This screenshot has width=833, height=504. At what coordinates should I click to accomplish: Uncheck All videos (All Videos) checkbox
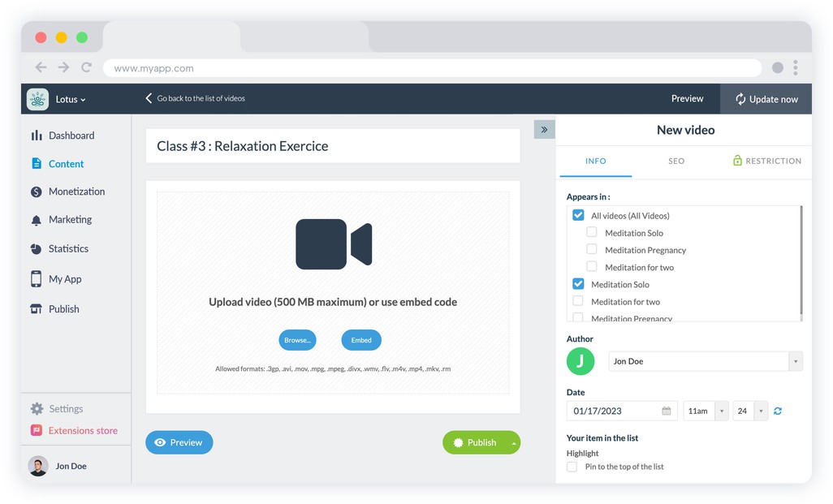click(x=578, y=216)
